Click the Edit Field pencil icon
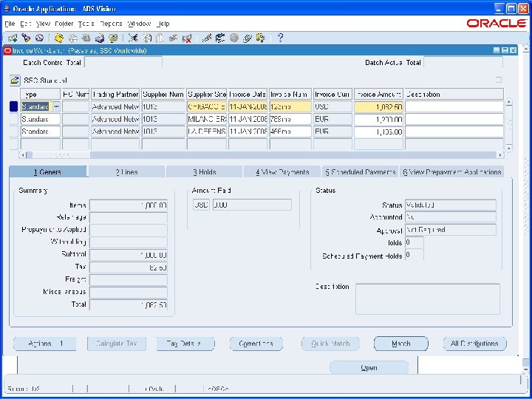Viewport: 532px width, 399px height. point(207,38)
